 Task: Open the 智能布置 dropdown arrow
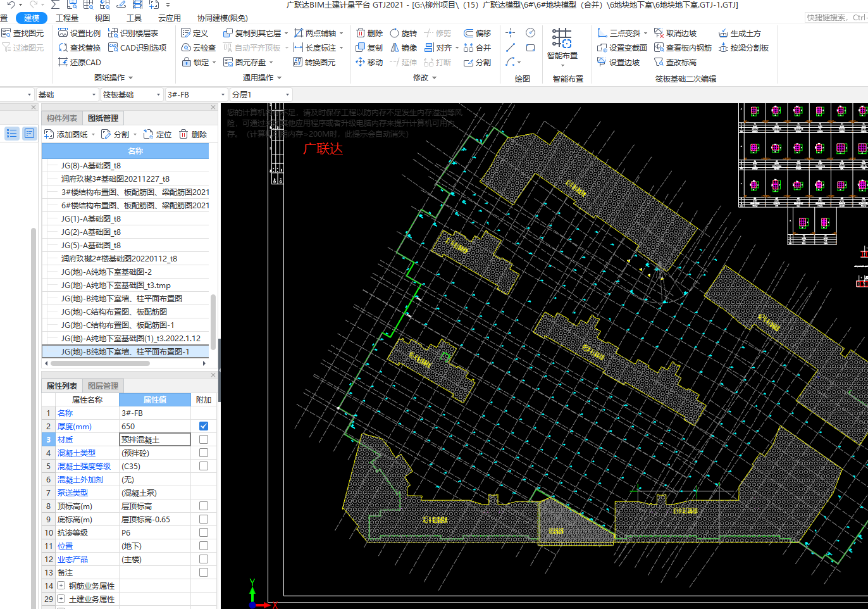click(x=562, y=65)
